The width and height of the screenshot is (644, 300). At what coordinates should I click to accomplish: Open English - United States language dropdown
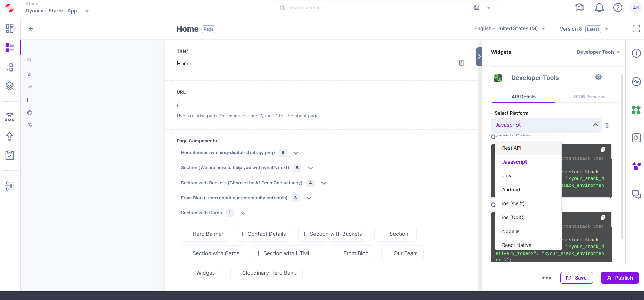510,29
